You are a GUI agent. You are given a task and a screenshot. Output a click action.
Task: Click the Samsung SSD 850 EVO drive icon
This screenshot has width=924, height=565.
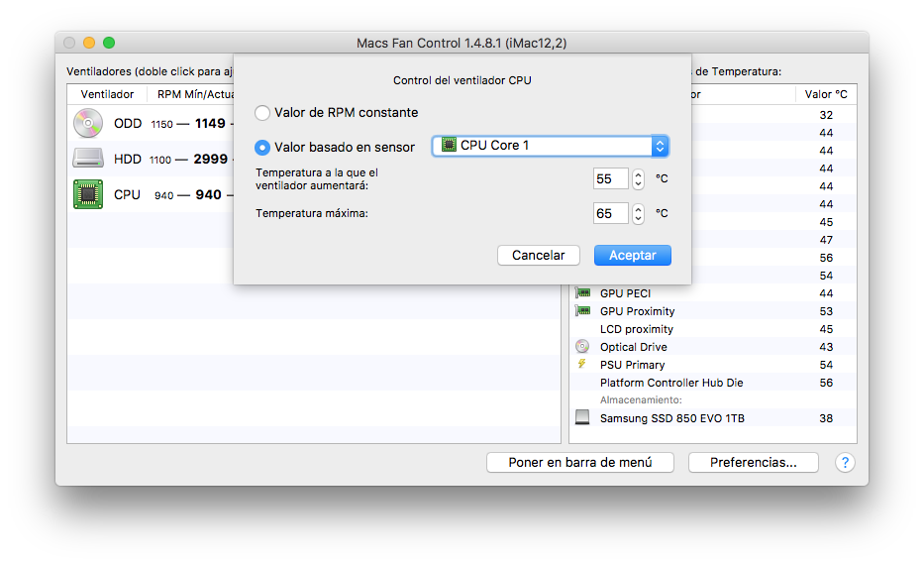tap(582, 418)
